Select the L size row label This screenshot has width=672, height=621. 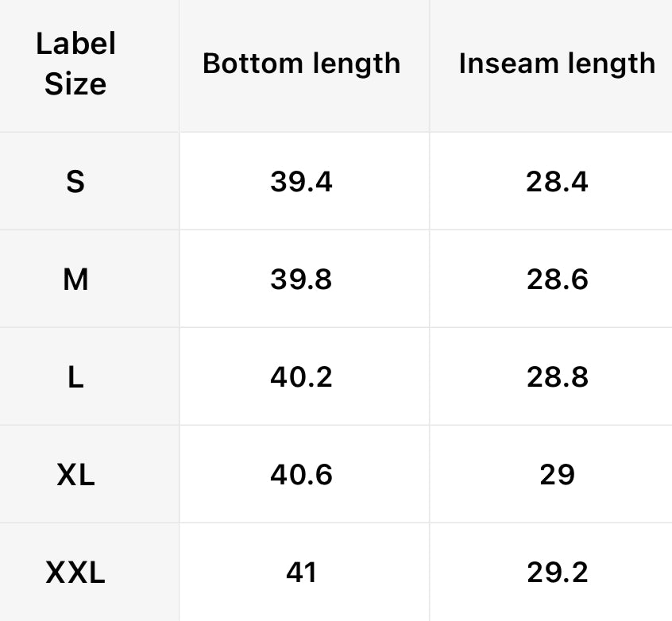click(x=75, y=377)
